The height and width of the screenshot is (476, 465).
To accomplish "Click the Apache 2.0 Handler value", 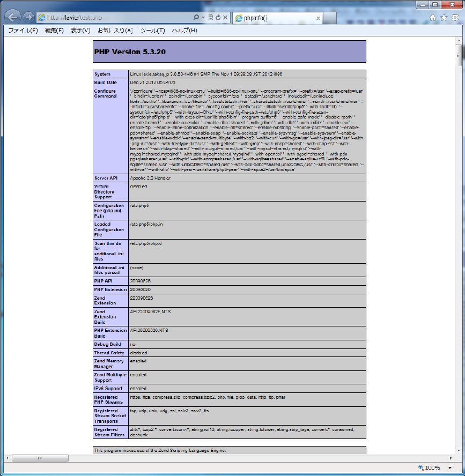I will [150, 178].
